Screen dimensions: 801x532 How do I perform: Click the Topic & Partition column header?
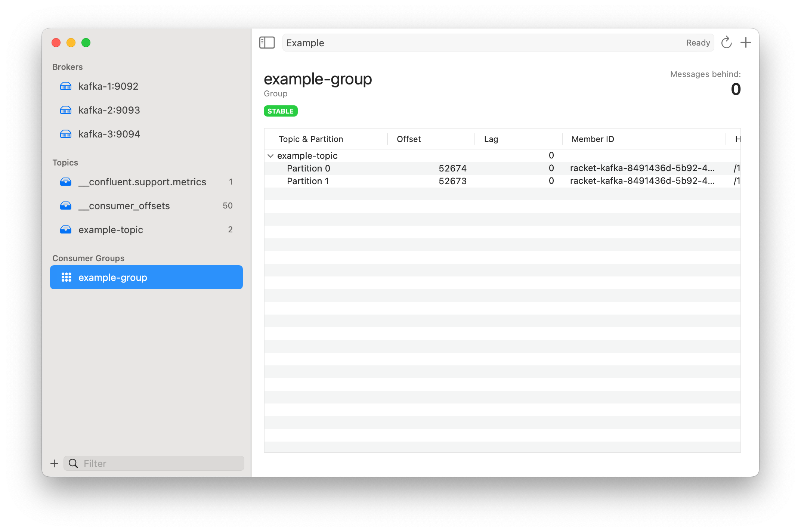(x=325, y=139)
